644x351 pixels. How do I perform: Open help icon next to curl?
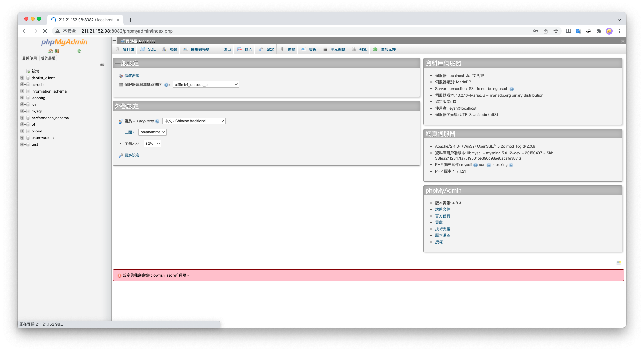pos(489,165)
